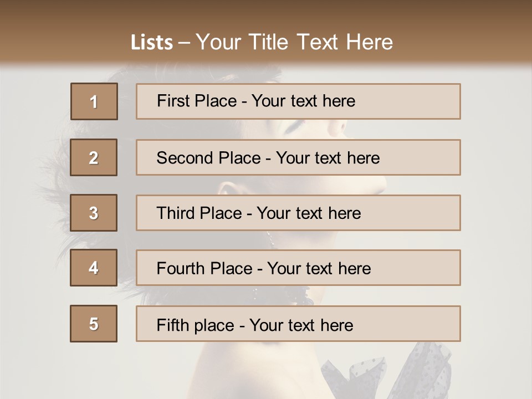Viewport: 532px width, 399px height.
Task: Select the 'Fifth place' text box
Action: pyautogui.click(x=298, y=324)
